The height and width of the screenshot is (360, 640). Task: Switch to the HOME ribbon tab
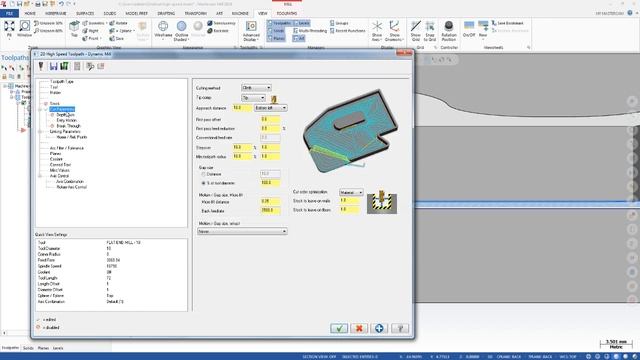(30, 13)
